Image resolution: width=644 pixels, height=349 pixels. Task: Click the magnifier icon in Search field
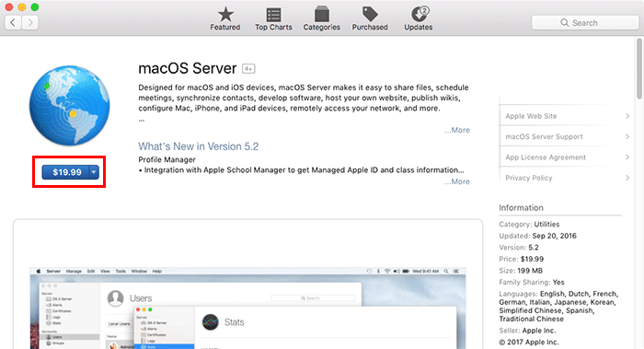coord(565,23)
